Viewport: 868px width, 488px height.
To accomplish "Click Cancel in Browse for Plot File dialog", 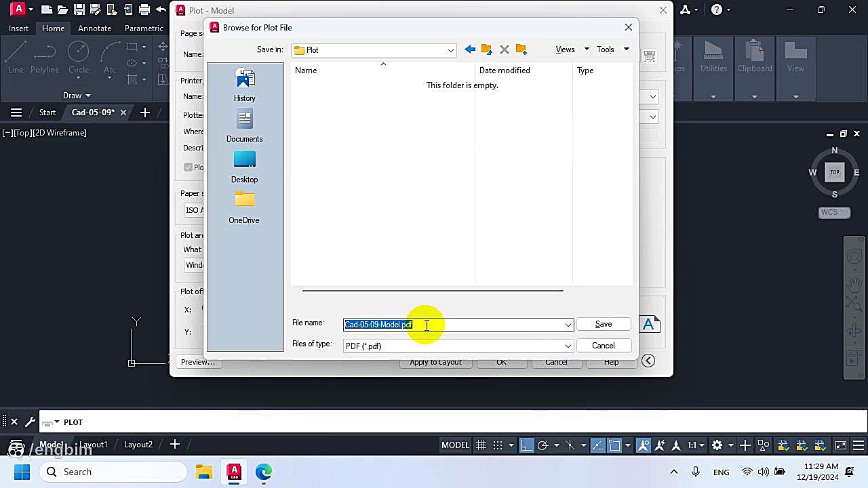I will click(604, 346).
